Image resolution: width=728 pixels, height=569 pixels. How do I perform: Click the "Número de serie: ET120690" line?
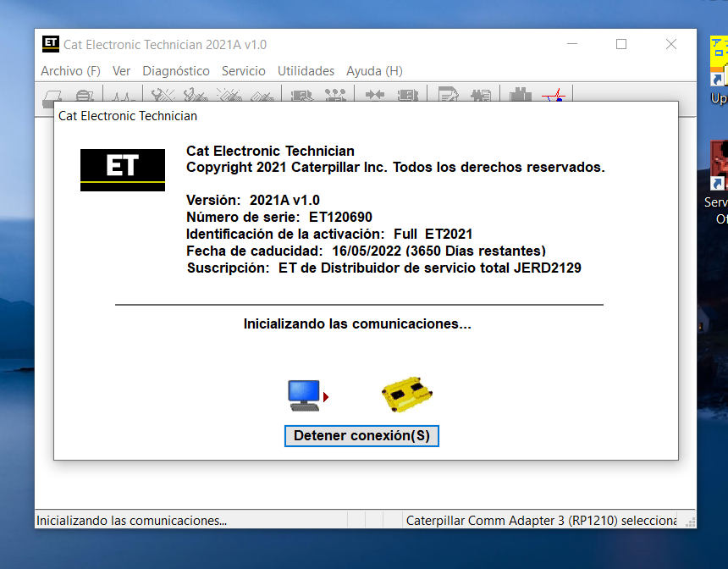pyautogui.click(x=279, y=217)
